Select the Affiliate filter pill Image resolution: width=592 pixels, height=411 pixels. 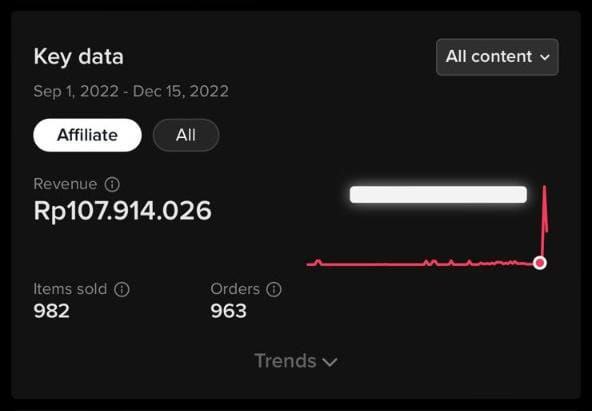(x=87, y=135)
